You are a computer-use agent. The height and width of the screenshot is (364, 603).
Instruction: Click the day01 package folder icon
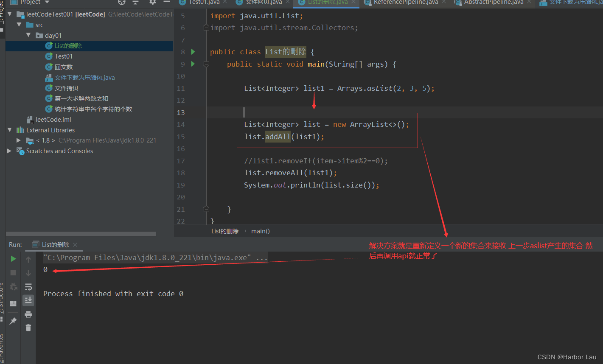[x=39, y=36]
